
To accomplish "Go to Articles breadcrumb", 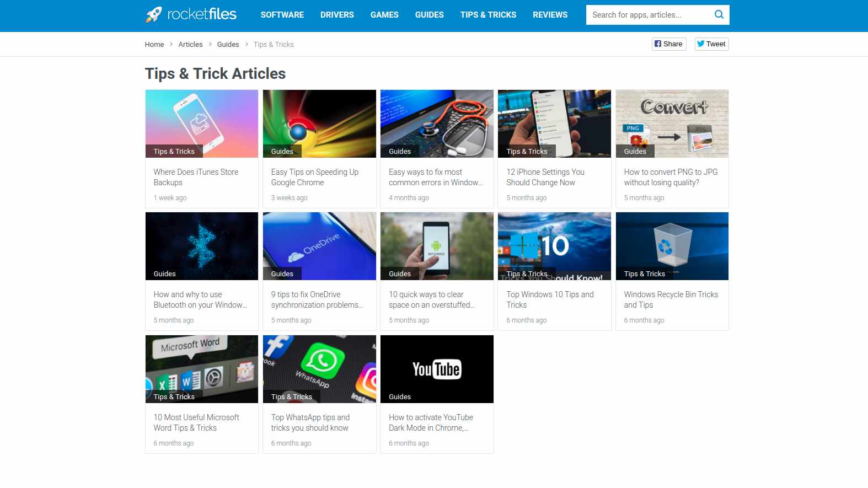I will tap(190, 45).
